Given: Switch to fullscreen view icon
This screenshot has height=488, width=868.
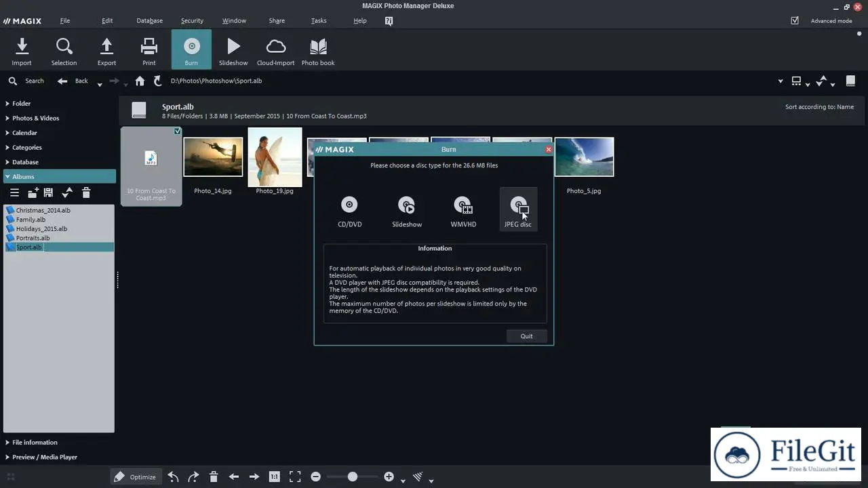Looking at the screenshot, I should click(295, 477).
